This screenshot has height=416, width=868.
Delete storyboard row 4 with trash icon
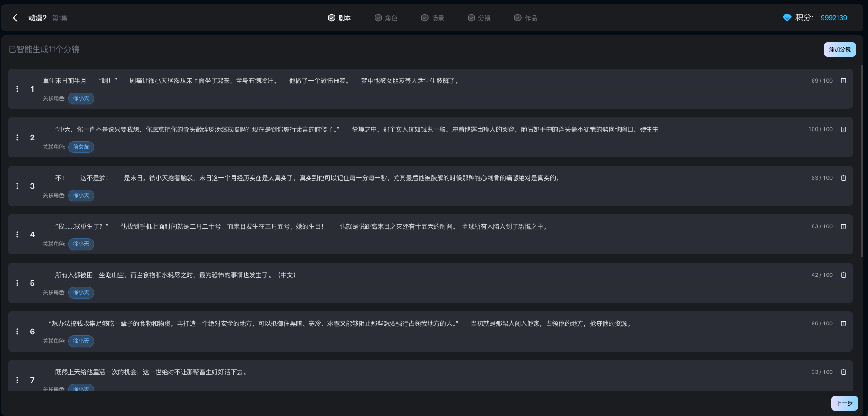(x=843, y=226)
